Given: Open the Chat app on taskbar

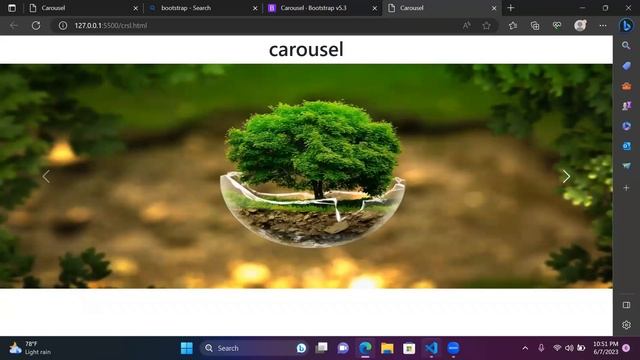Looking at the screenshot, I should (343, 348).
